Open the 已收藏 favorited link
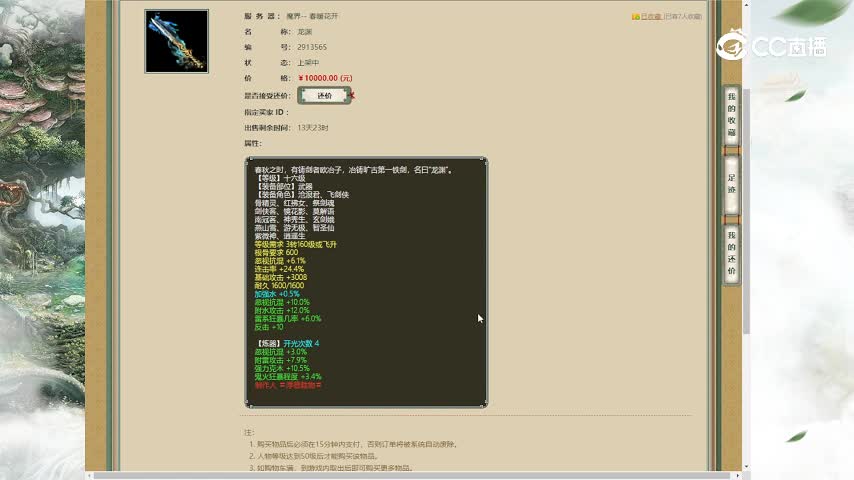This screenshot has height=480, width=854. (651, 16)
